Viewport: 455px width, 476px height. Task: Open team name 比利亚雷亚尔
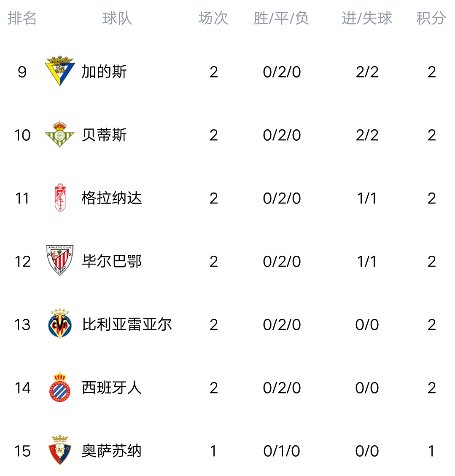click(x=127, y=324)
